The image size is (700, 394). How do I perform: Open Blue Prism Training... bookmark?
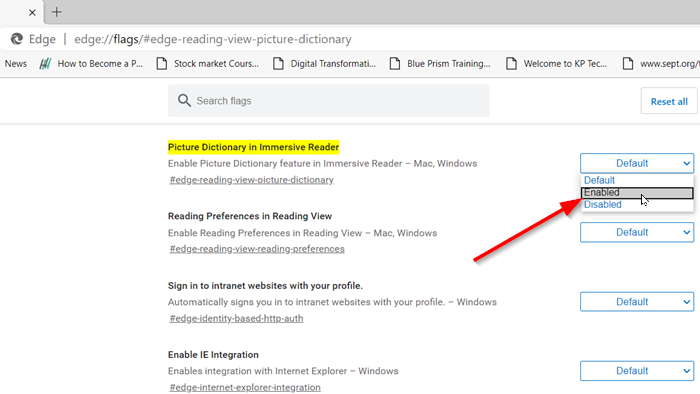coord(440,64)
